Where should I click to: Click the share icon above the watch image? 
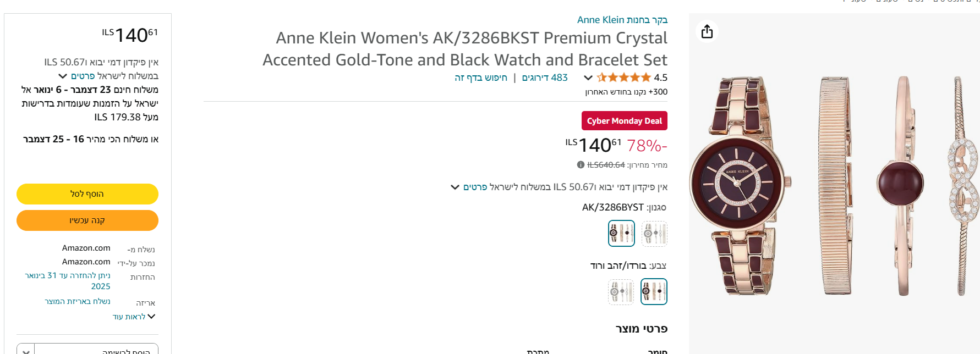click(707, 31)
